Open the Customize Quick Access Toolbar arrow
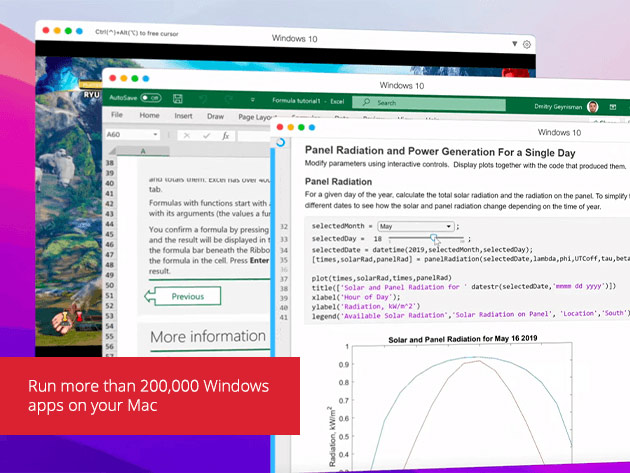Image resolution: width=630 pixels, height=473 pixels. point(252,100)
